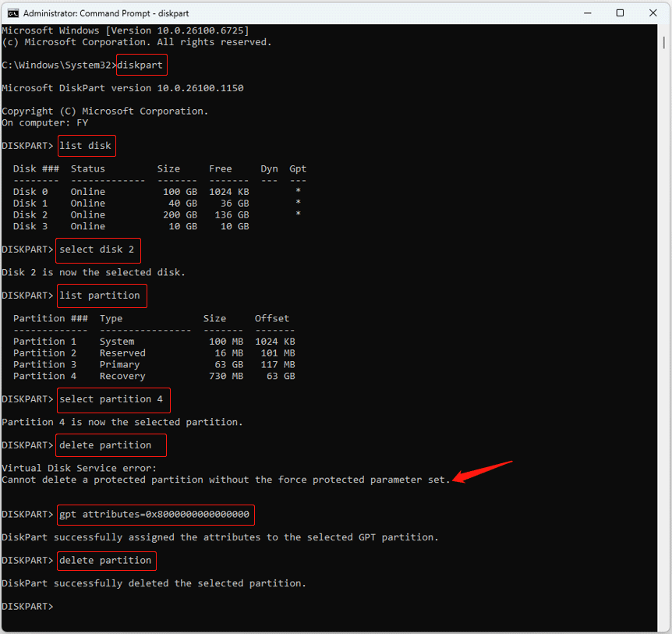This screenshot has height=634, width=672.
Task: Click the red arrow annotation
Action: [483, 470]
